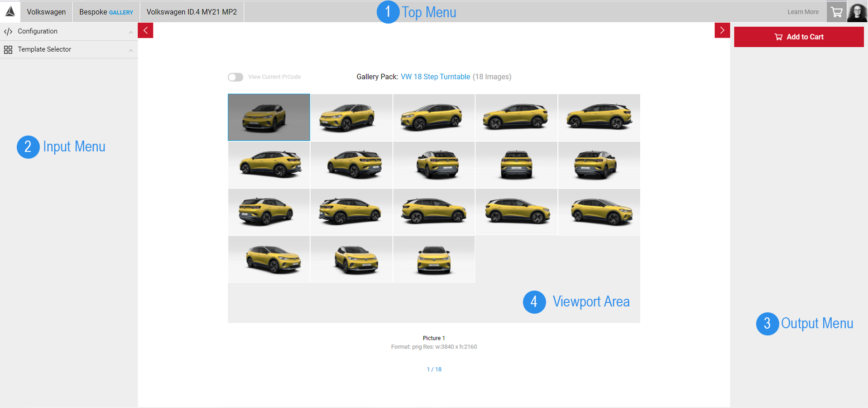This screenshot has height=408, width=868.
Task: Click the Add to Cart button
Action: coord(799,37)
